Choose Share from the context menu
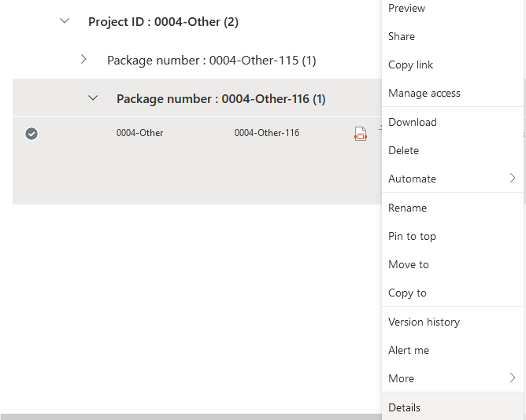526x420 pixels. (x=453, y=36)
